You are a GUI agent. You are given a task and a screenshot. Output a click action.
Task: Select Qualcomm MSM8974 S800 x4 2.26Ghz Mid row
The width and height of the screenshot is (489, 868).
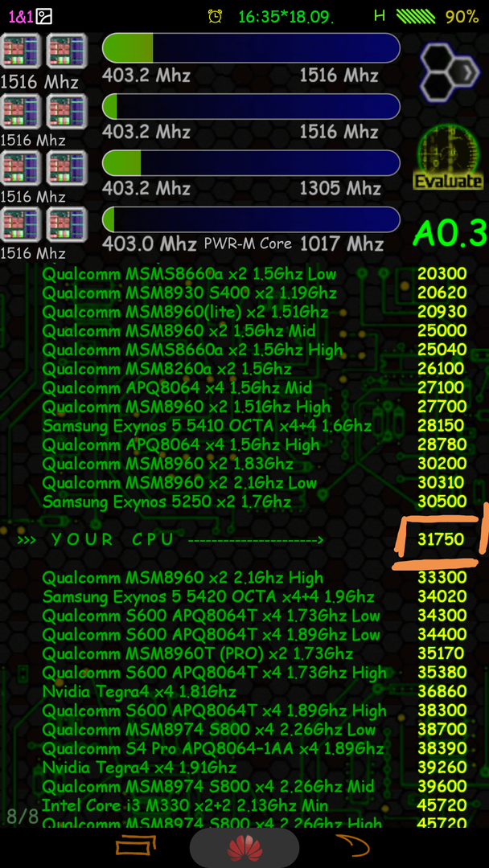255,786
